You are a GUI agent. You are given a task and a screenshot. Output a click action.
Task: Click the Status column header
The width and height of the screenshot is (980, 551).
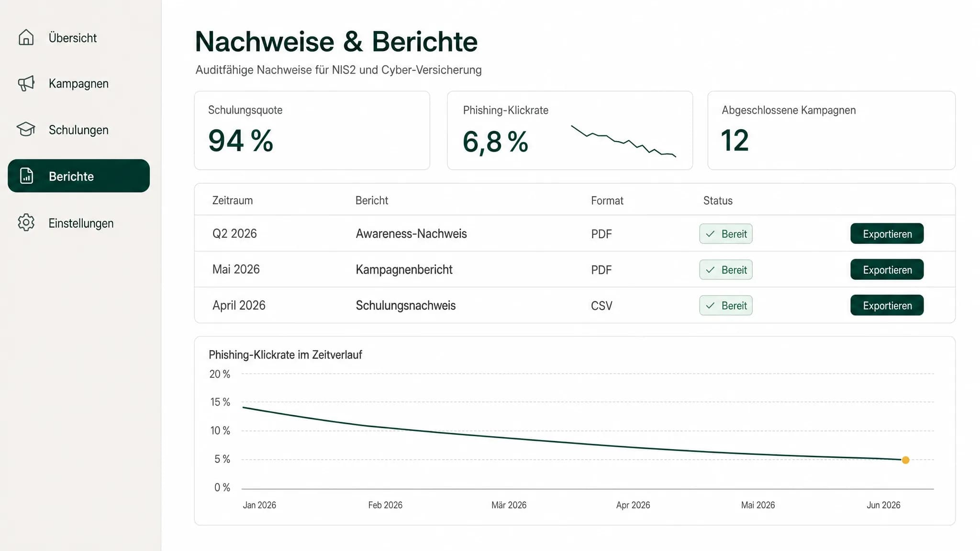(x=718, y=200)
